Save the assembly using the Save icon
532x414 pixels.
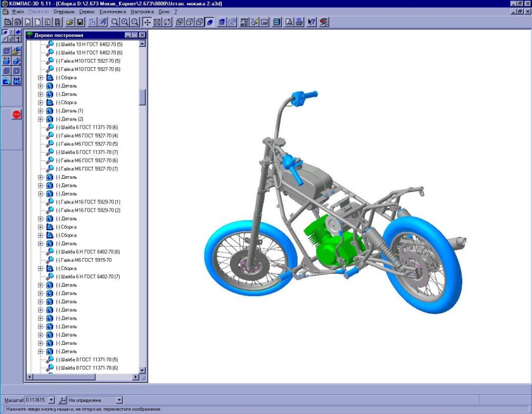[x=81, y=23]
